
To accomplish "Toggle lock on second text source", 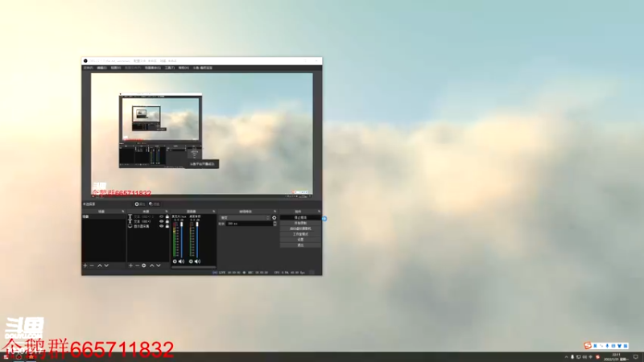I will click(x=167, y=221).
